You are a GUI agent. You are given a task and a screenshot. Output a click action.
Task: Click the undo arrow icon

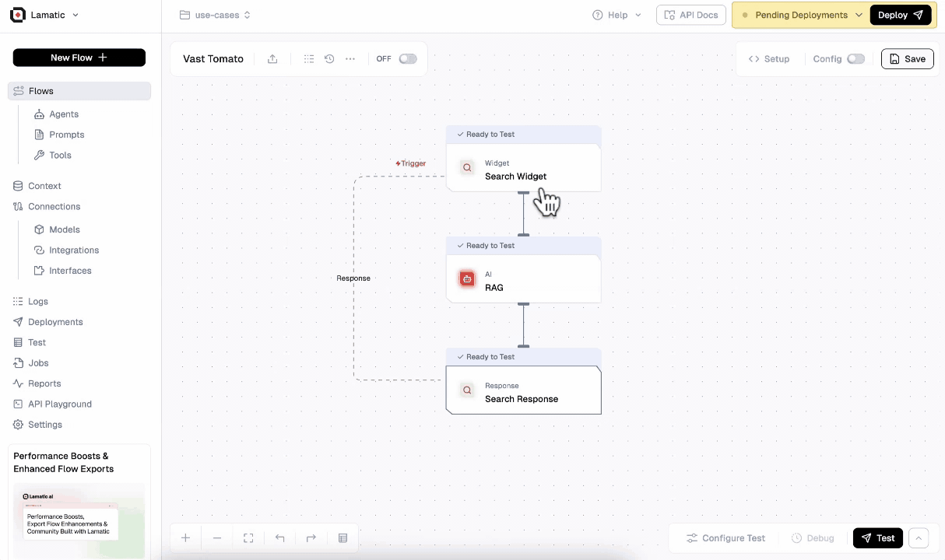(x=279, y=538)
